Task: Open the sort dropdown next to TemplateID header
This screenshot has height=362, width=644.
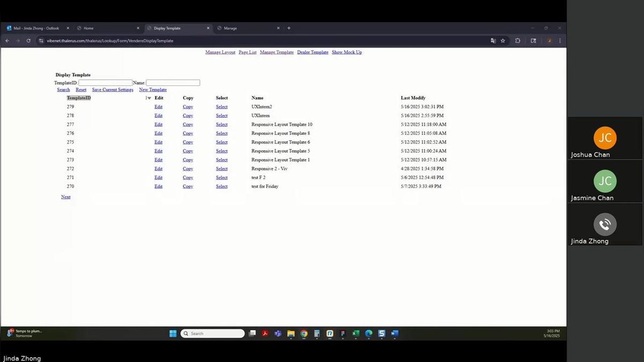Action: [x=149, y=98]
